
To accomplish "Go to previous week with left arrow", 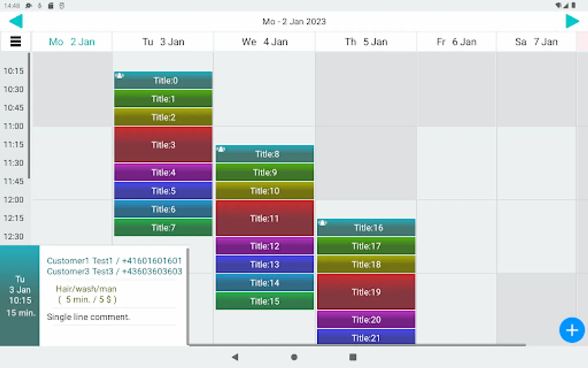I will (16, 21).
